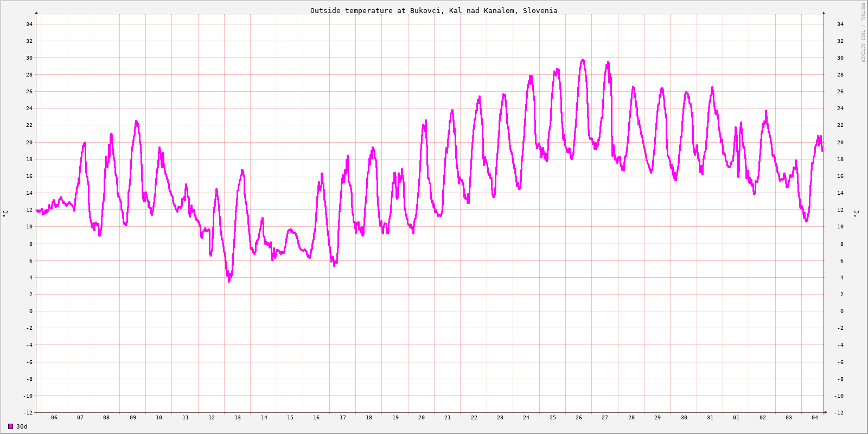The width and height of the screenshot is (868, 434).
Task: Select date label 16 on the x-axis
Action: (x=316, y=418)
